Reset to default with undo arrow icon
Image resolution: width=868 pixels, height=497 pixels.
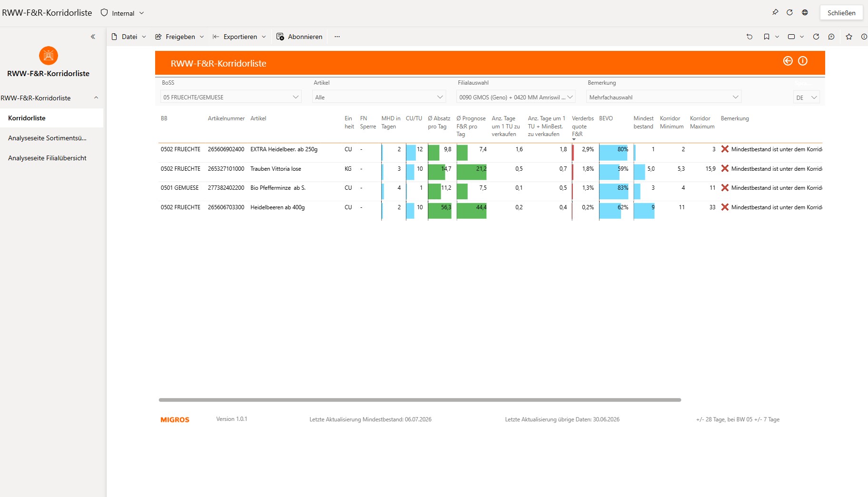tap(750, 37)
